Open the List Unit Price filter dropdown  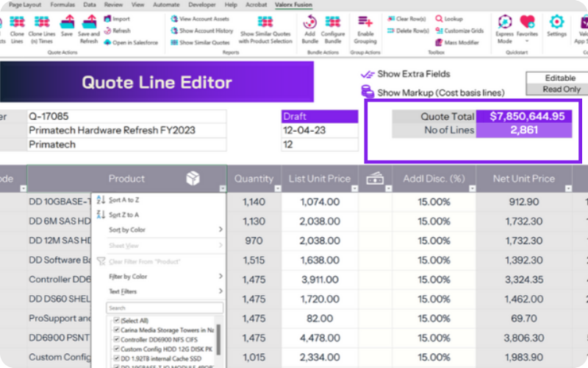[x=354, y=188]
